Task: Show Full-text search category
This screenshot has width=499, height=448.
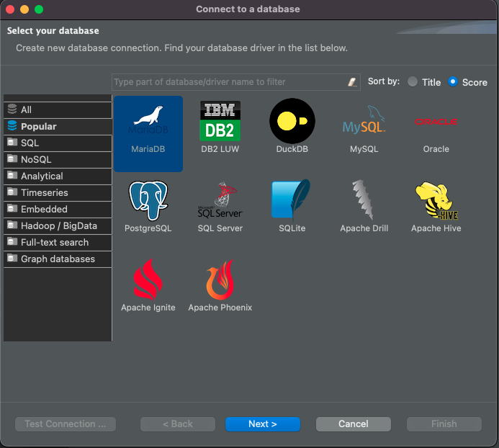Action: [58, 242]
